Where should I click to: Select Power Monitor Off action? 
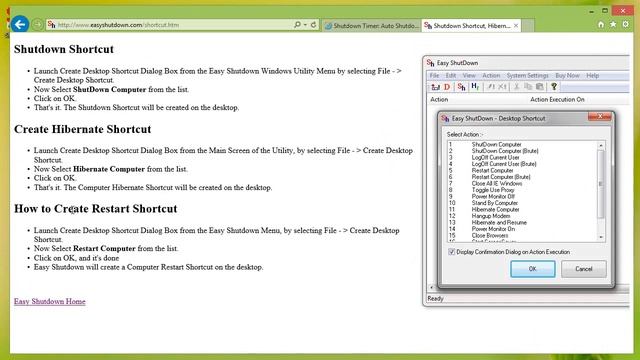pos(523,197)
